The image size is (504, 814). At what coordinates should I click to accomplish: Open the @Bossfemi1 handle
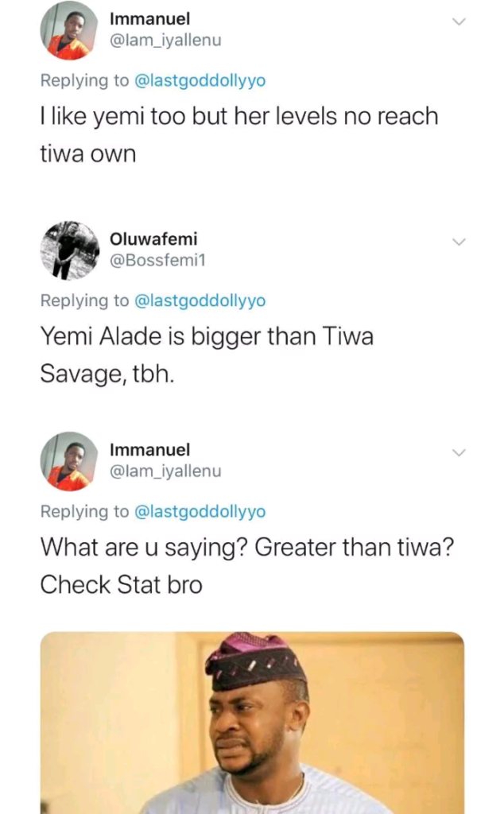point(157,259)
